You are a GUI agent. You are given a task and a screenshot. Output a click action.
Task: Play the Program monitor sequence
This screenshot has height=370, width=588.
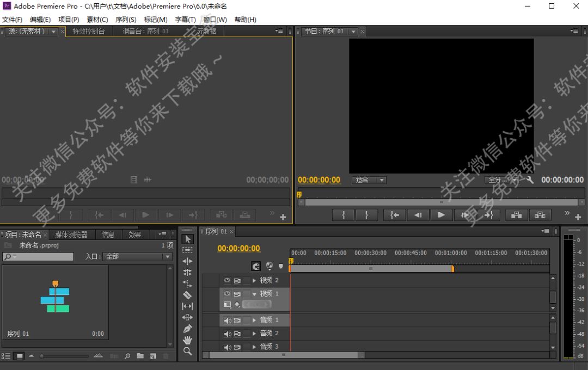pyautogui.click(x=442, y=215)
